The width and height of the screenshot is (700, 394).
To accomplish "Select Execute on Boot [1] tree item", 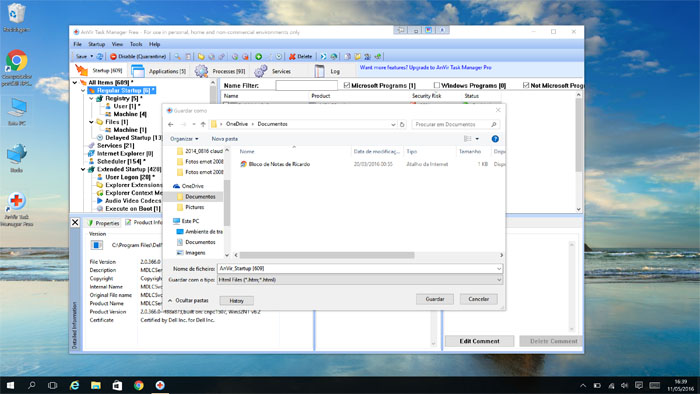I will (133, 208).
